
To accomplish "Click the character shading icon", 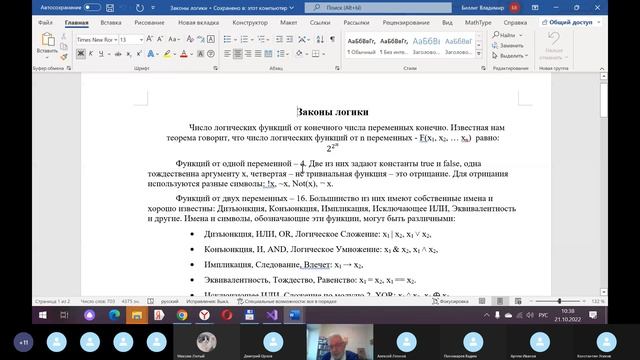I will pyautogui.click(x=200, y=53).
